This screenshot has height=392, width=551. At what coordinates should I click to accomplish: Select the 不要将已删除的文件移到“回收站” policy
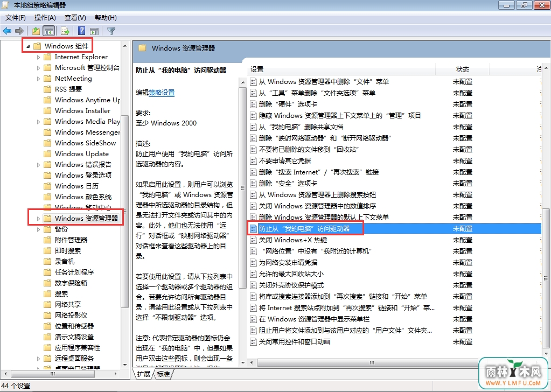pos(309,150)
